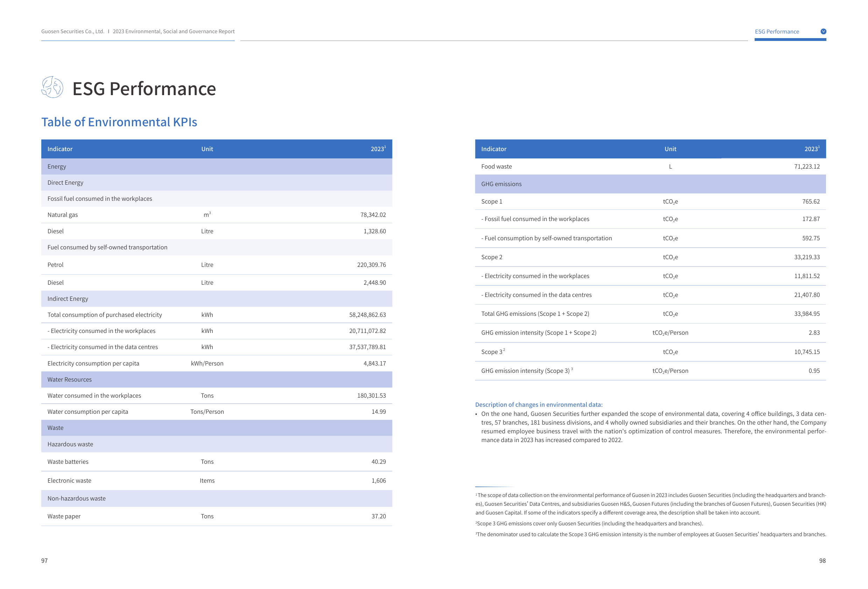868x589 pixels.
Task: Select the Hazardous waste subheader row
Action: [x=217, y=444]
